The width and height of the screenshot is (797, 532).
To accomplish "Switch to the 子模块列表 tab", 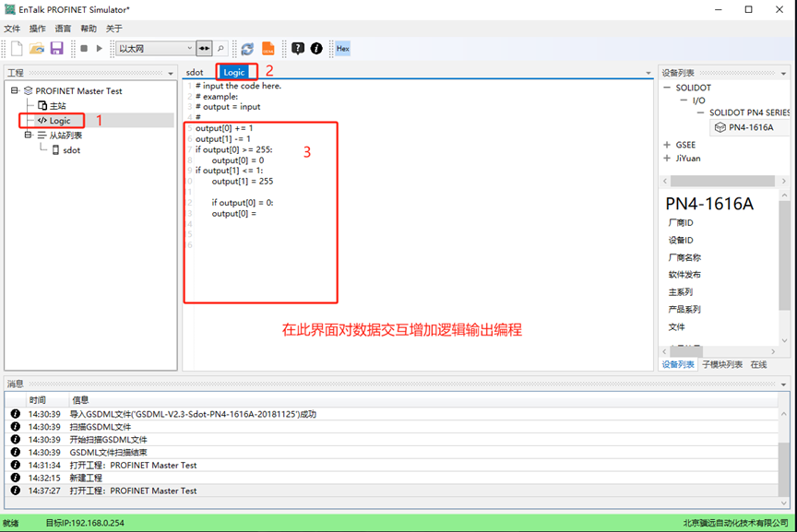I will [722, 364].
